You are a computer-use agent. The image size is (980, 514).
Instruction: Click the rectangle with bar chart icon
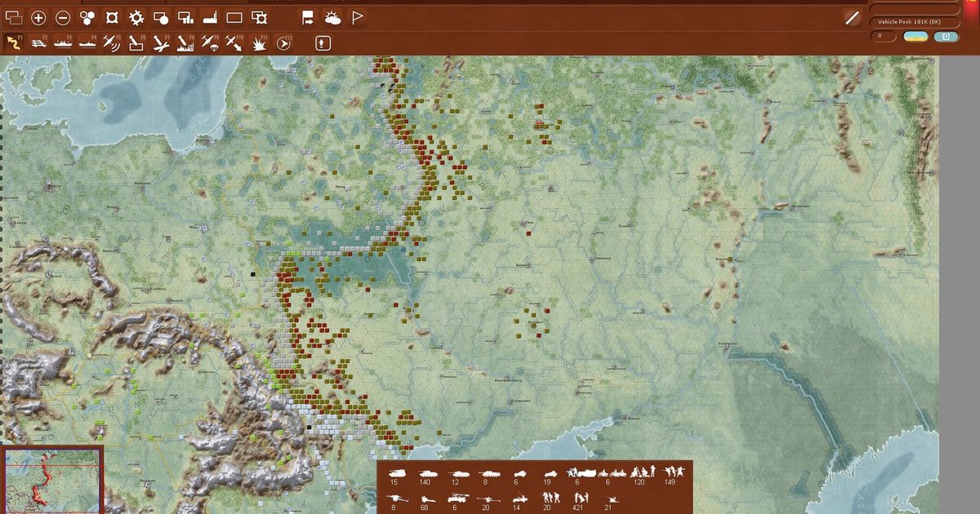[185, 17]
